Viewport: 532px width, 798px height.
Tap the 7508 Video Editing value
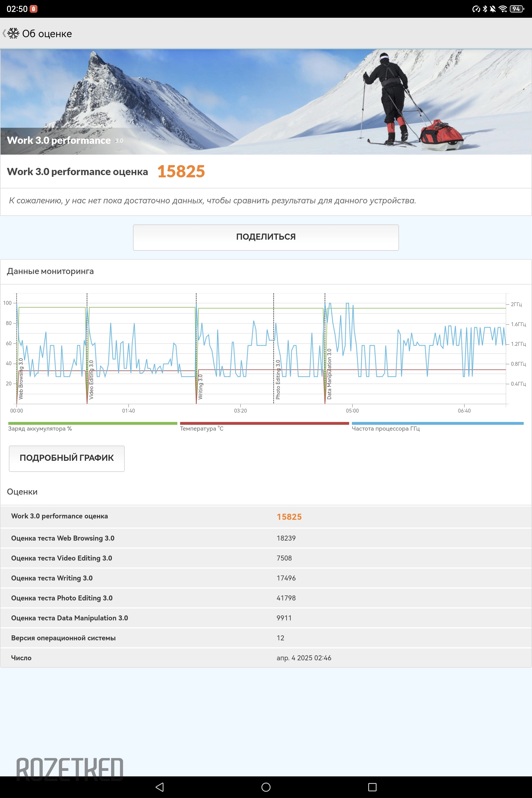click(284, 559)
